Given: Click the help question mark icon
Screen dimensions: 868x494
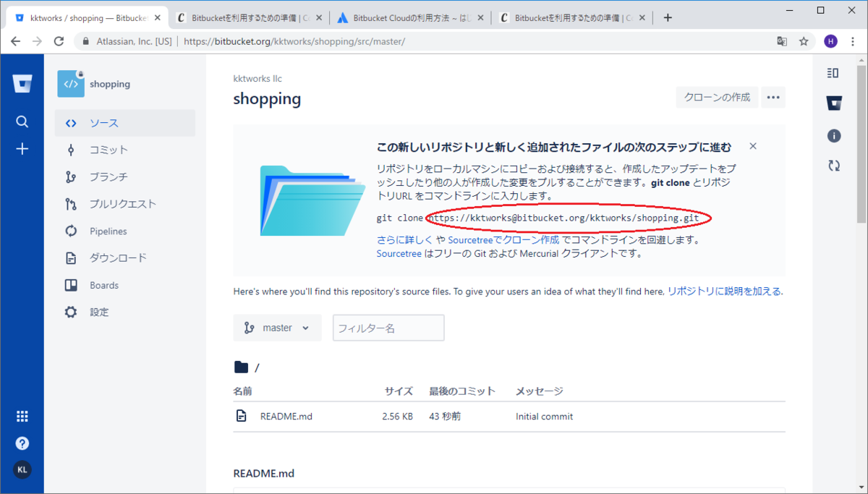Looking at the screenshot, I should click(x=22, y=443).
